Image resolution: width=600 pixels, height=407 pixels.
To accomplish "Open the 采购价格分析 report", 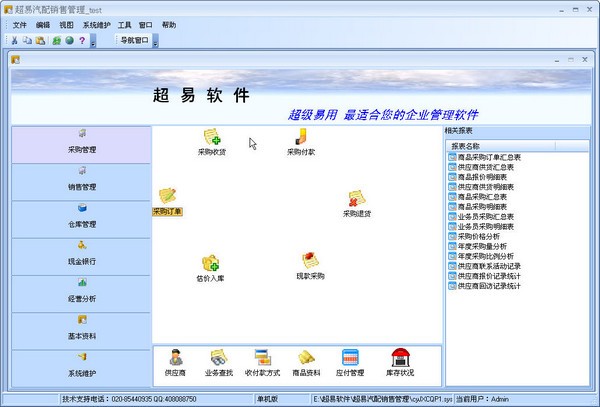I will click(x=482, y=235).
